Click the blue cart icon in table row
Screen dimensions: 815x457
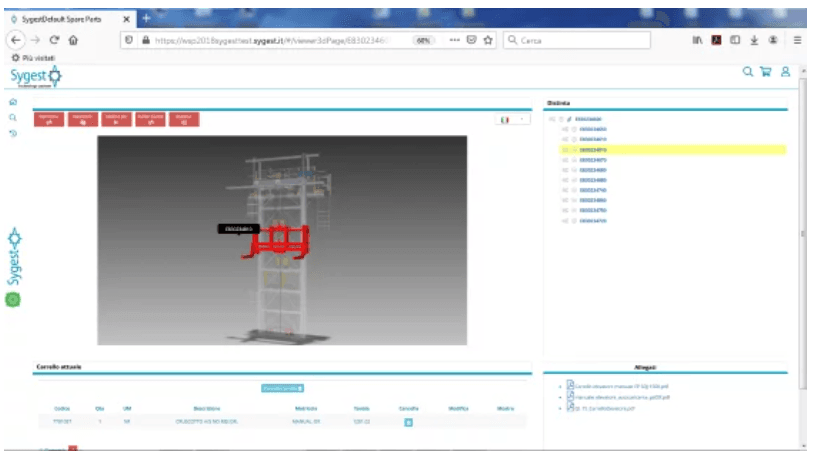click(x=408, y=422)
